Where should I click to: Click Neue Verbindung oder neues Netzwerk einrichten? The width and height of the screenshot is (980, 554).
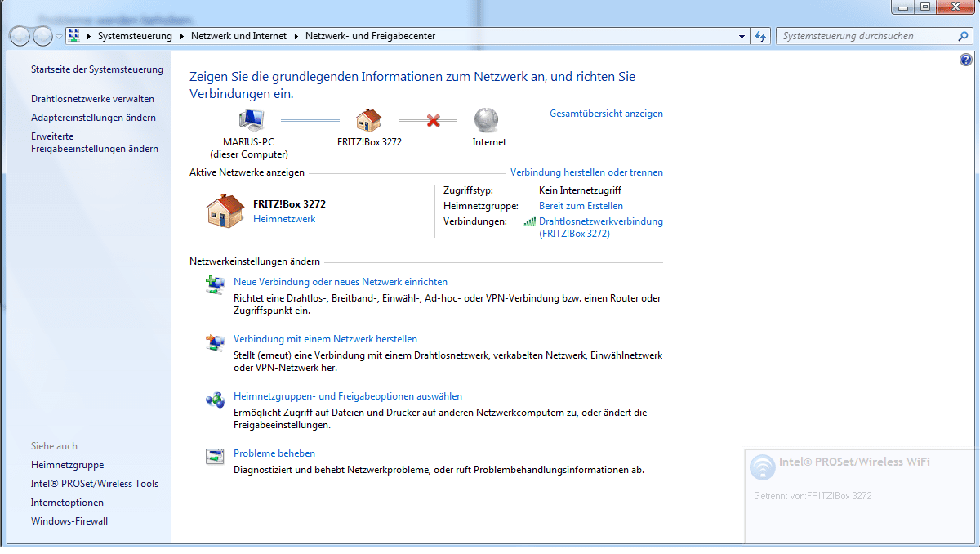[x=341, y=282]
